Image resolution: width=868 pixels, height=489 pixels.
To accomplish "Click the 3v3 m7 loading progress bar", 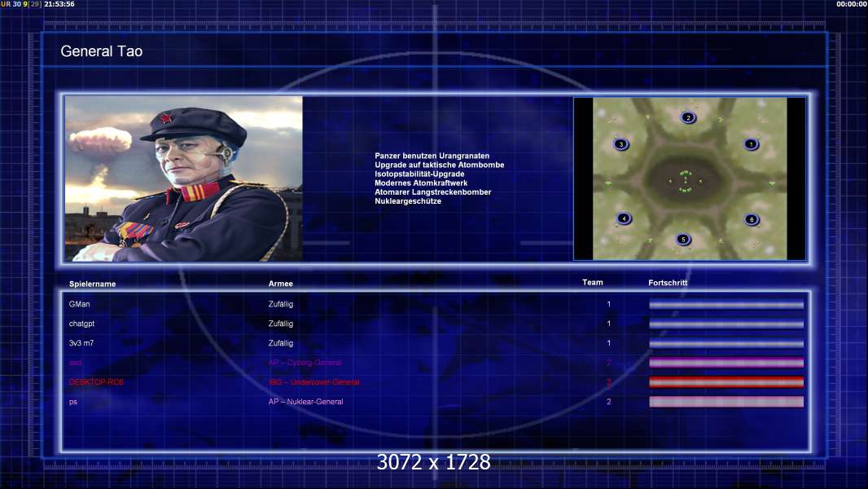I will tap(726, 343).
